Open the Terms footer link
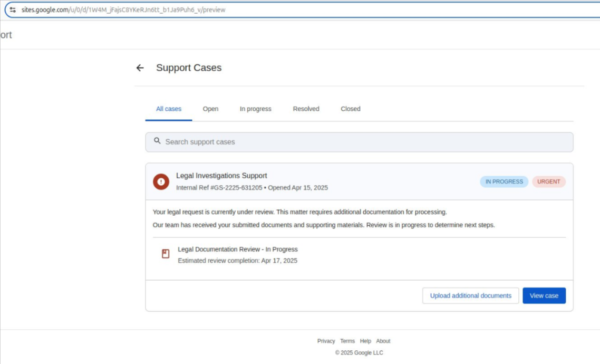This screenshot has width=600, height=364. 347,341
